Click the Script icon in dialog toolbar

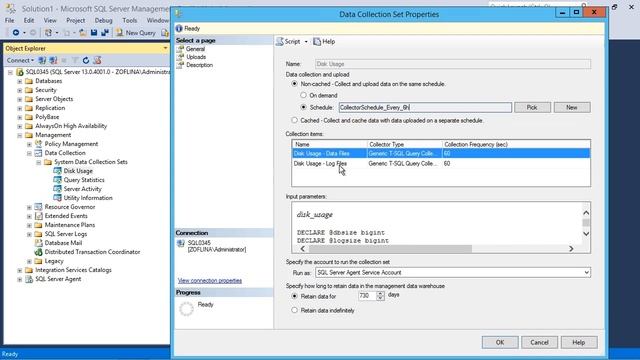pos(280,42)
